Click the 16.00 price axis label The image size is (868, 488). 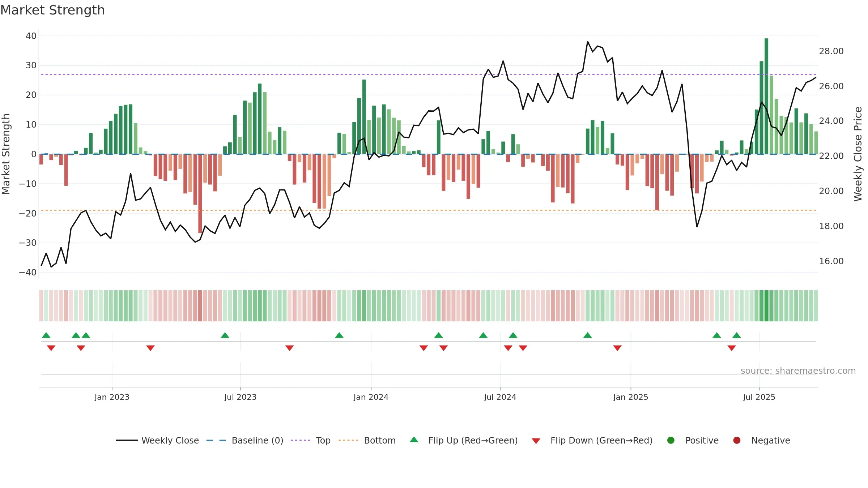(831, 261)
